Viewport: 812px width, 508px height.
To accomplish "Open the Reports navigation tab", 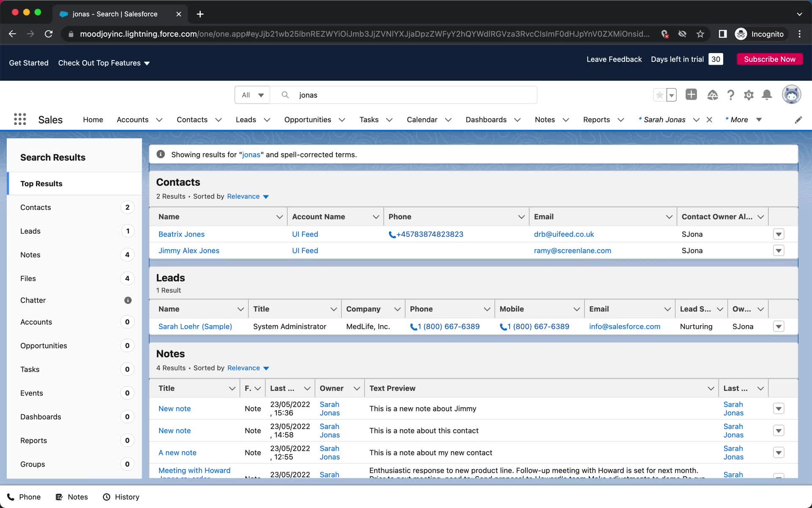I will pyautogui.click(x=596, y=120).
